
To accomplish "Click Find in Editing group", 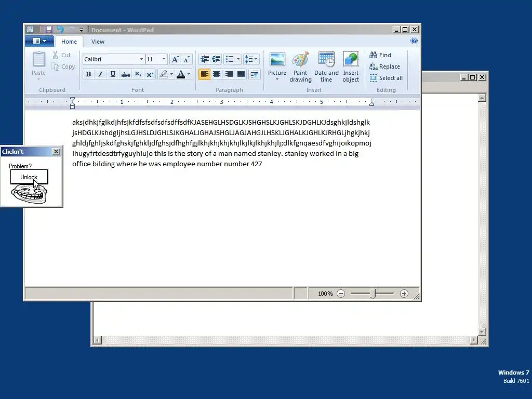I will (x=380, y=55).
